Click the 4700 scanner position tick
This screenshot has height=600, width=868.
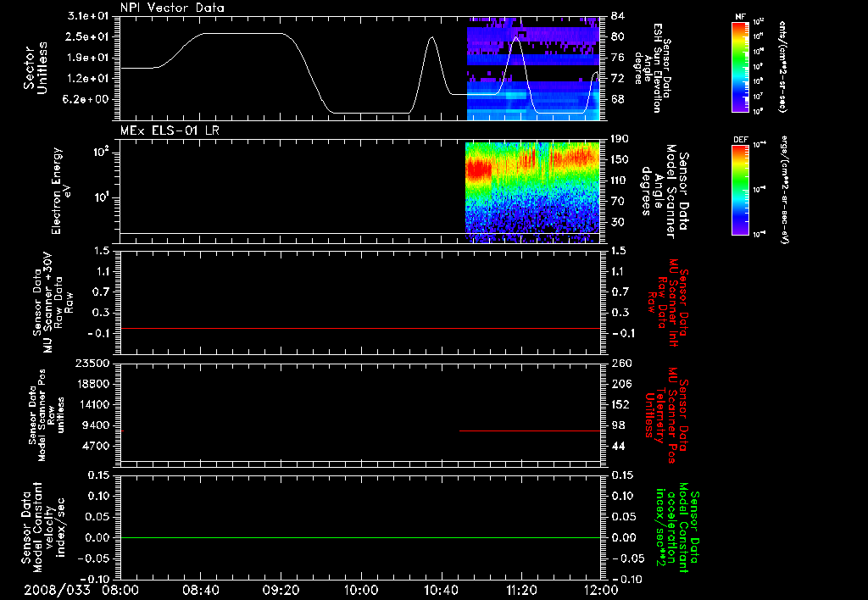(x=95, y=446)
